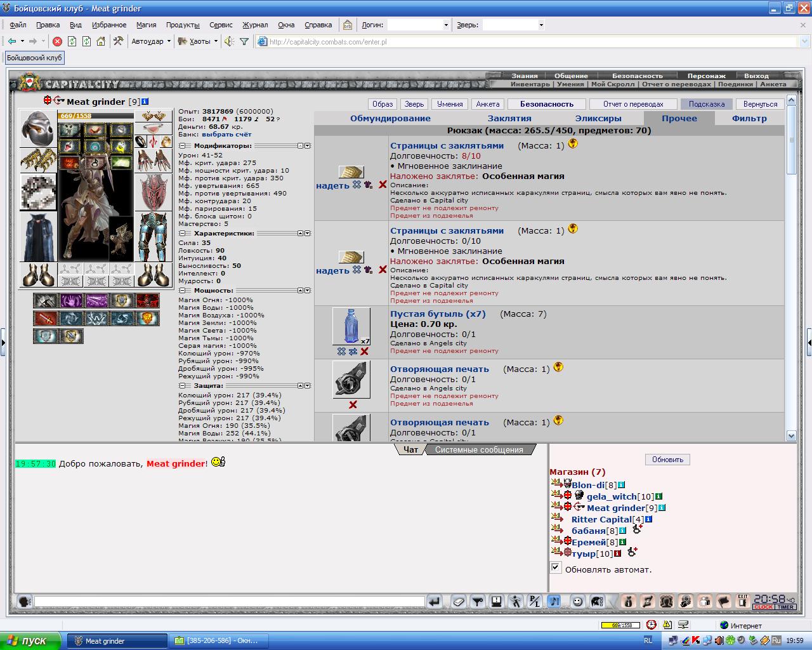Click the armored leggings equipment slot
This screenshot has width=812, height=650.
[153, 237]
